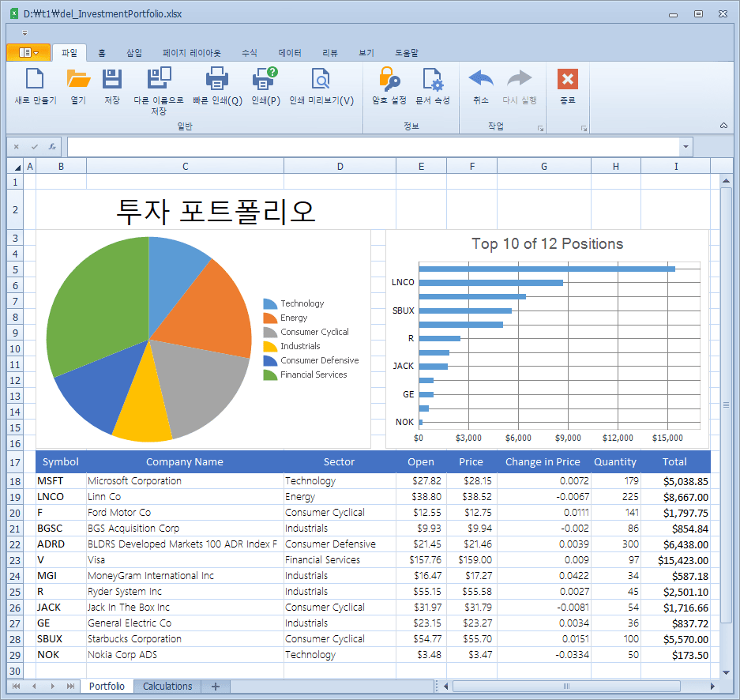
Task: Open the 데이터 ribbon tab
Action: click(290, 53)
